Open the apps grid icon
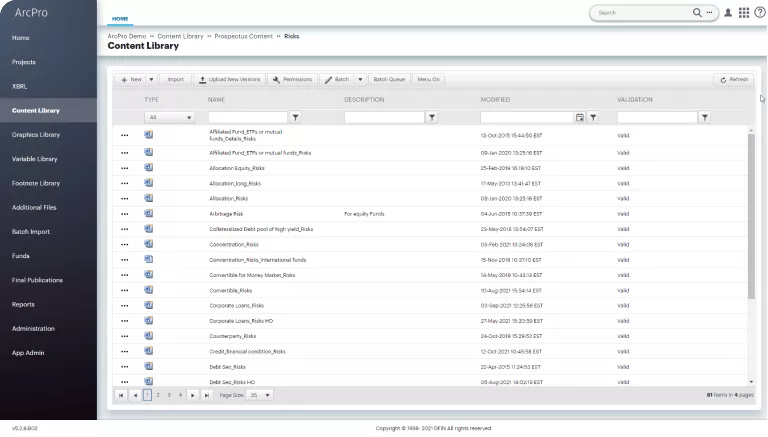Viewport: 768px width, 437px height. [x=744, y=13]
